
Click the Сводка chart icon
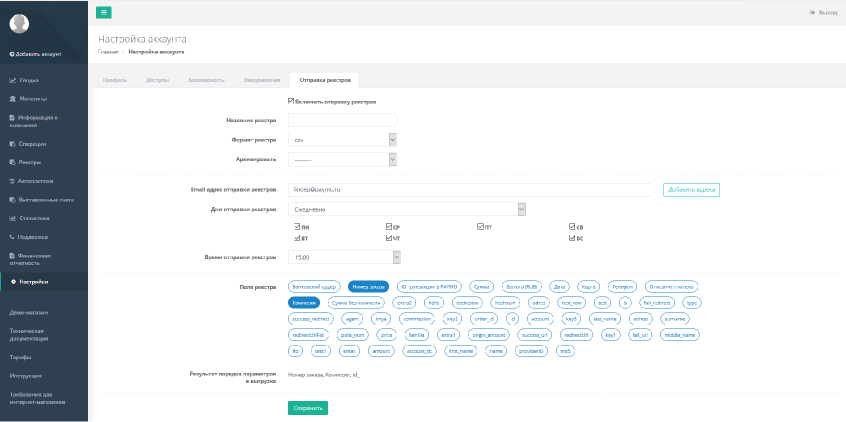point(12,80)
